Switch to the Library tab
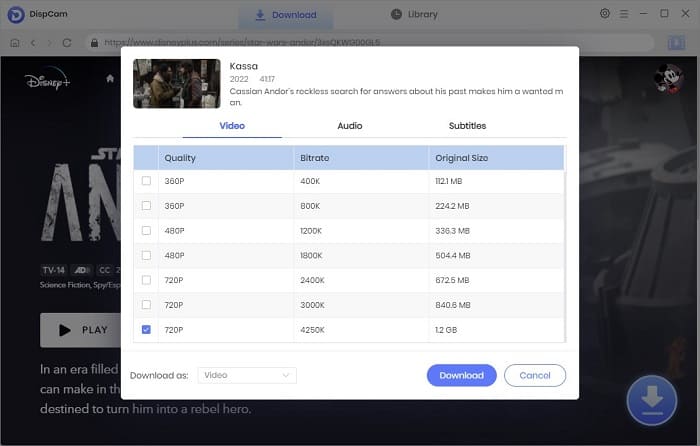Screen dimensions: 700x446 (414, 14)
